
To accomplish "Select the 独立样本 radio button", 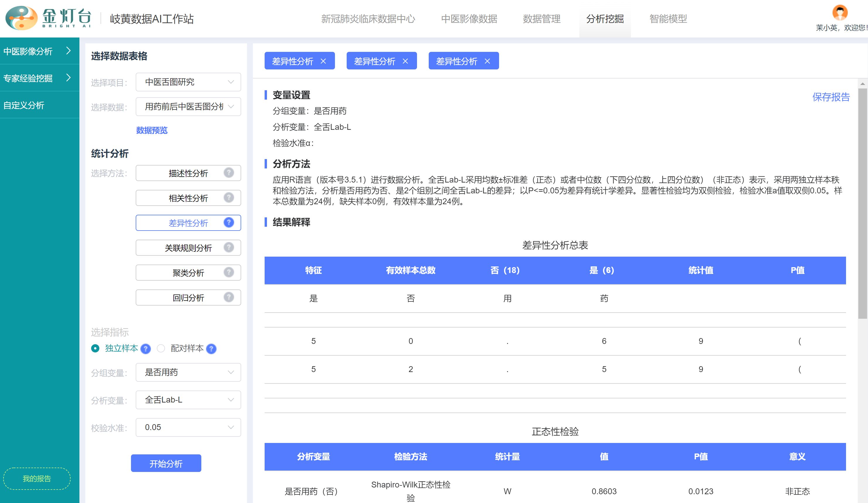I will tap(95, 348).
